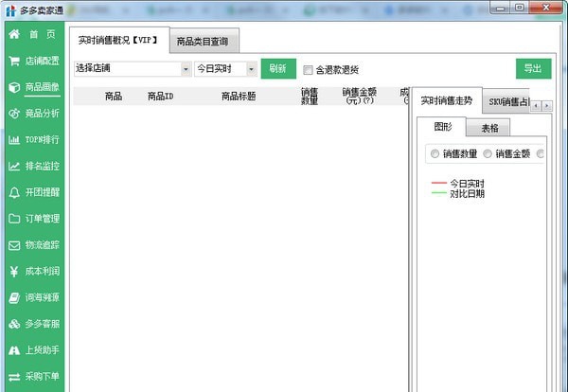The width and height of the screenshot is (568, 392).
Task: Maximize the 多多卖家通 window
Action: [520, 8]
